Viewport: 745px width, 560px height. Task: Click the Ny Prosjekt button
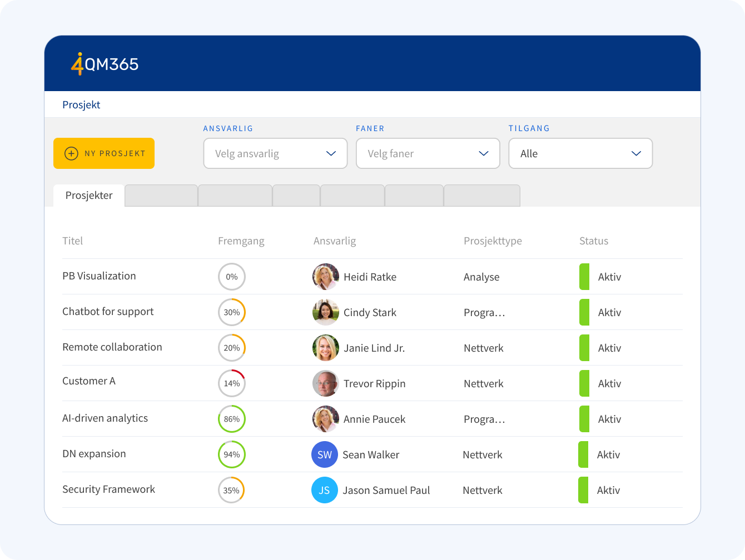(x=104, y=153)
